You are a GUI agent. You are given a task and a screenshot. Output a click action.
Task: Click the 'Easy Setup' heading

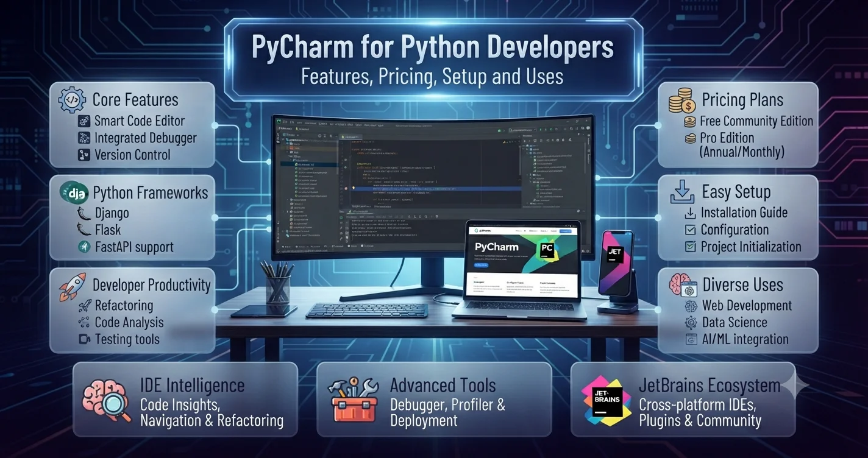coord(736,192)
